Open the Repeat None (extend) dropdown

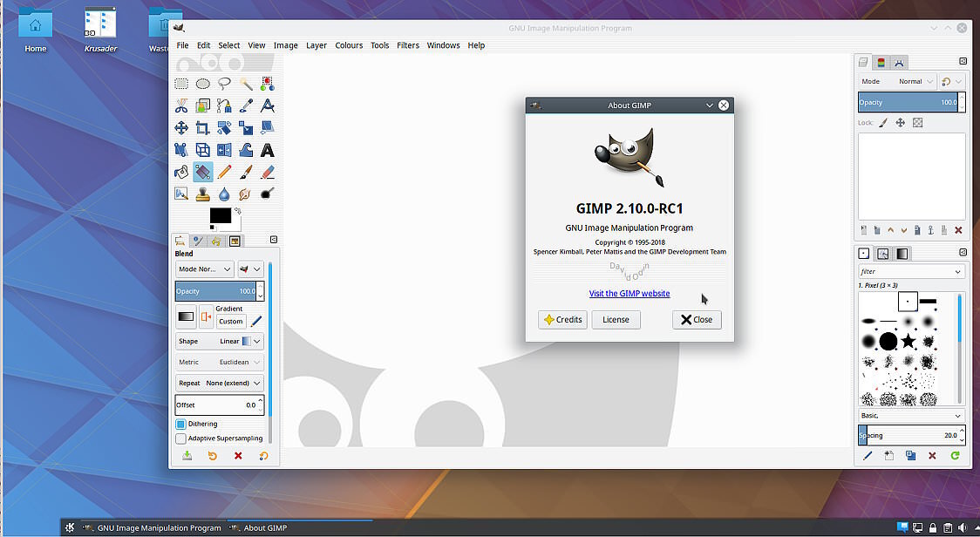coord(220,384)
